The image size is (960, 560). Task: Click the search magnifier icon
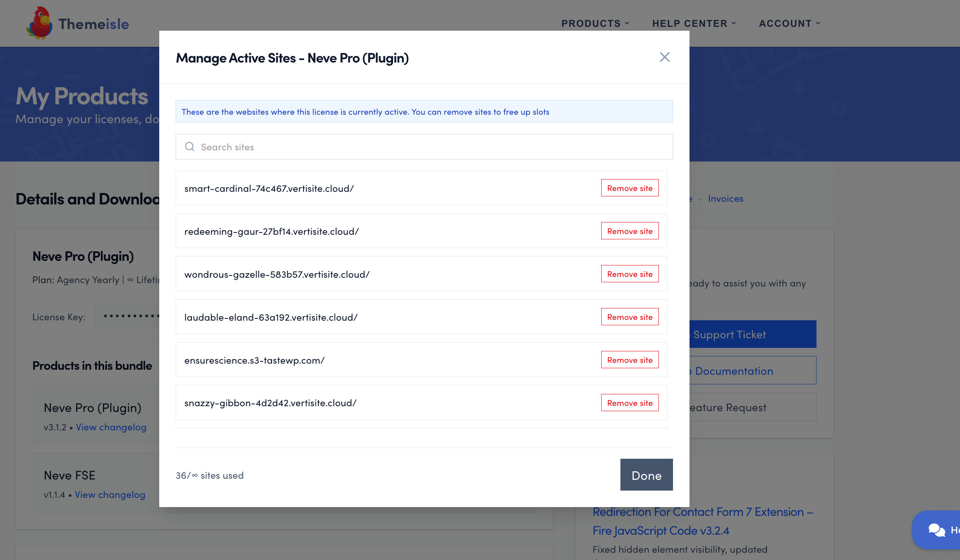click(x=190, y=147)
